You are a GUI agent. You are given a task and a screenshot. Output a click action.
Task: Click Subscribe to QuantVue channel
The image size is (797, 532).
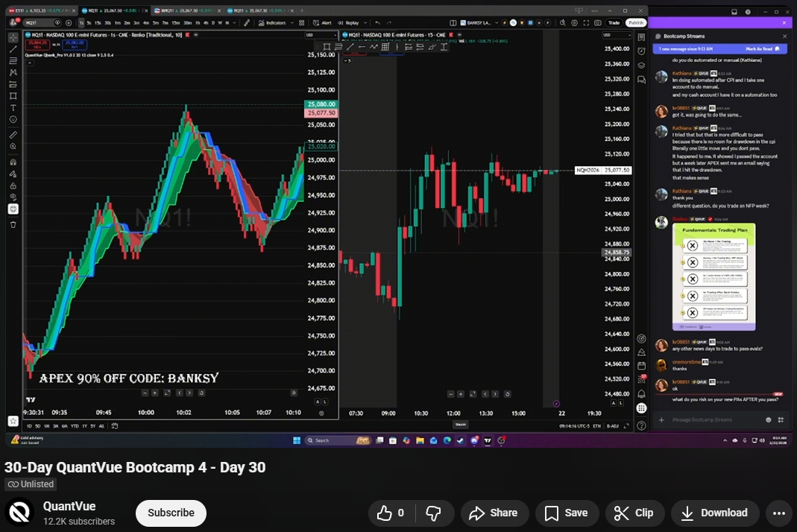(x=171, y=513)
